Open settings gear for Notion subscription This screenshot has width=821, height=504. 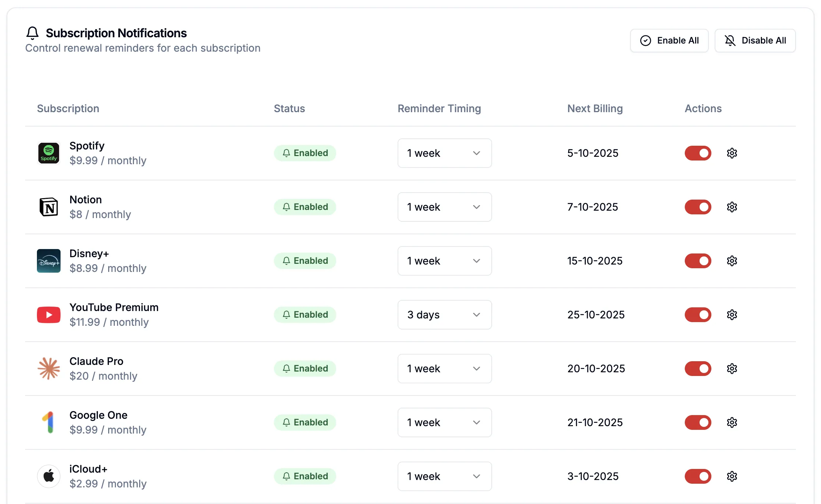pos(732,207)
